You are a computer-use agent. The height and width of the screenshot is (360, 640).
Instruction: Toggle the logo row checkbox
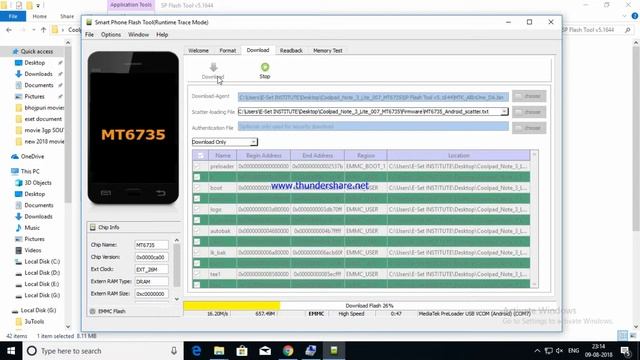coord(197,209)
